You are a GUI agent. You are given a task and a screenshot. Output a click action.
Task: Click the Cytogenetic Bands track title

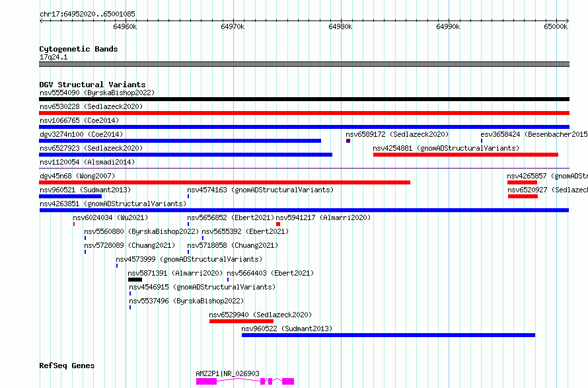pyautogui.click(x=79, y=49)
